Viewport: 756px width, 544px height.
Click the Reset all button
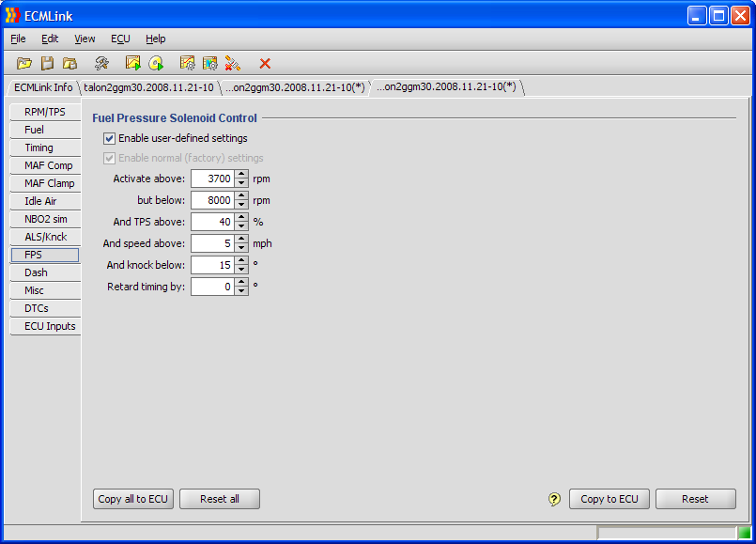tap(219, 499)
